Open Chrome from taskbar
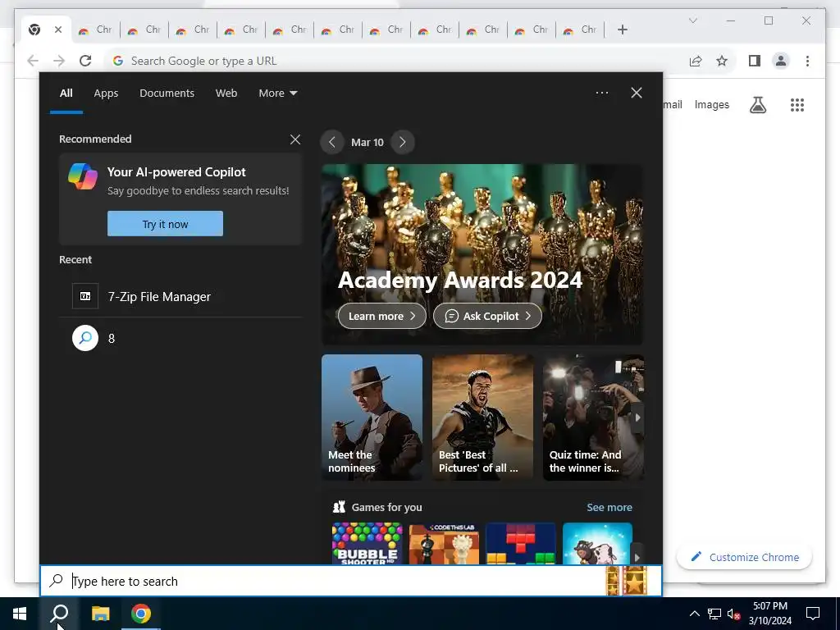Image resolution: width=840 pixels, height=630 pixels. pos(141,614)
